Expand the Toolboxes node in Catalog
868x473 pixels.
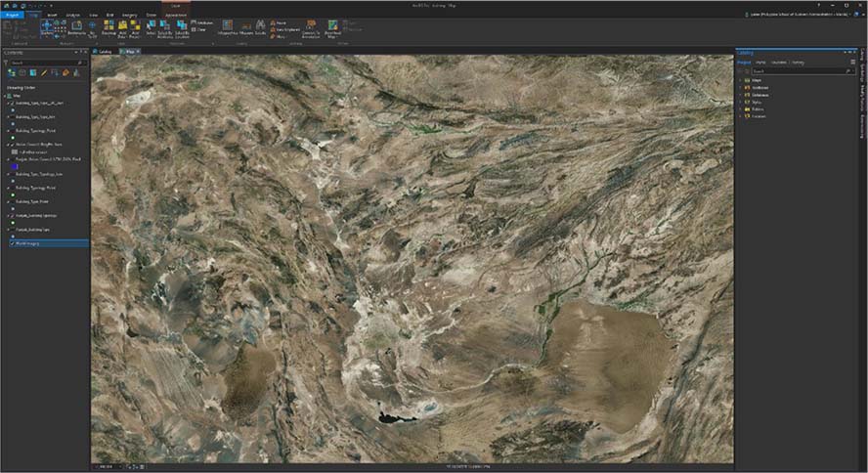tap(740, 87)
